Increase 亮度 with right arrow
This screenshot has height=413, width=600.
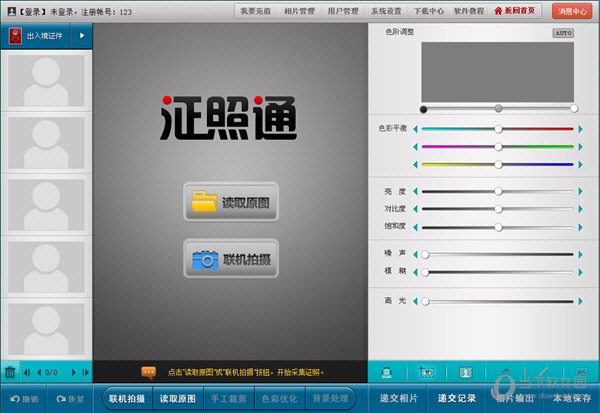(580, 191)
